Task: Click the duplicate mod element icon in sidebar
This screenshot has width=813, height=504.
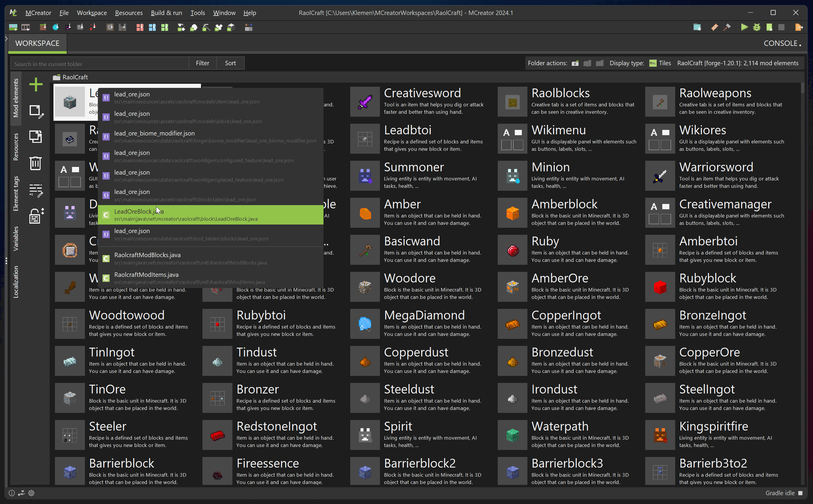Action: click(36, 136)
